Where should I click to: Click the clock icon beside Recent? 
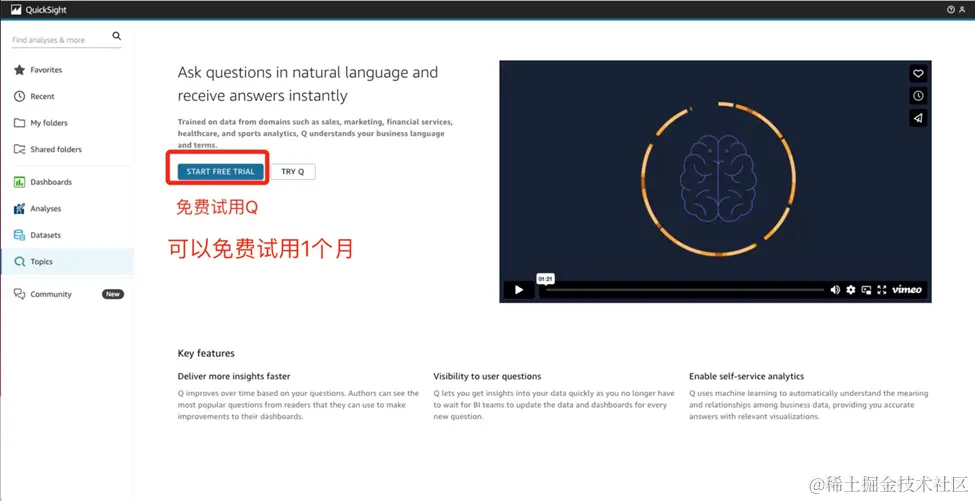(19, 96)
